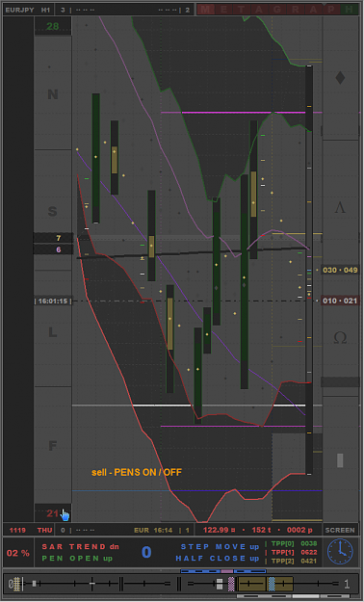Click the green 28 value at top
Screen dimensions: 364x602
pos(53,27)
